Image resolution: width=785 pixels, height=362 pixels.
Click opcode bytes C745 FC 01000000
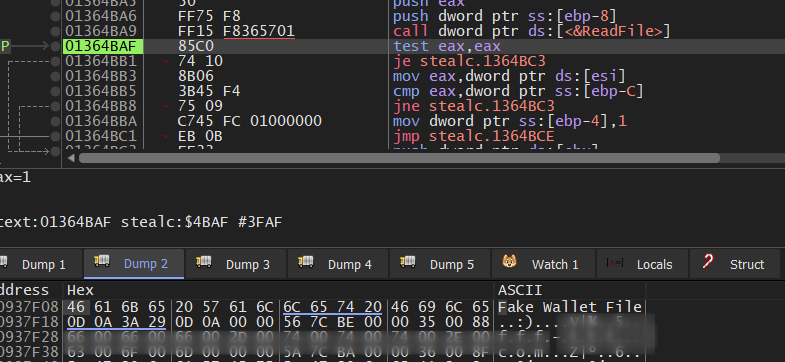point(249,122)
